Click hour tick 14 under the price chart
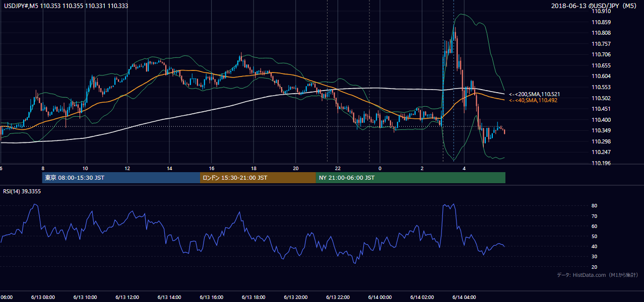This screenshot has width=644, height=302. tap(169, 168)
